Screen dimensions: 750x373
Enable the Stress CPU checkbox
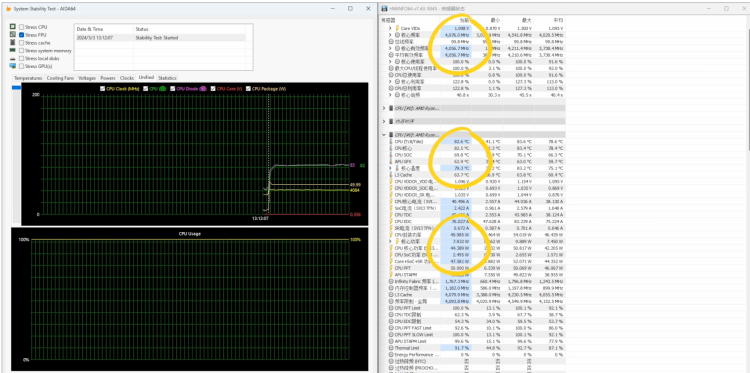pyautogui.click(x=22, y=27)
